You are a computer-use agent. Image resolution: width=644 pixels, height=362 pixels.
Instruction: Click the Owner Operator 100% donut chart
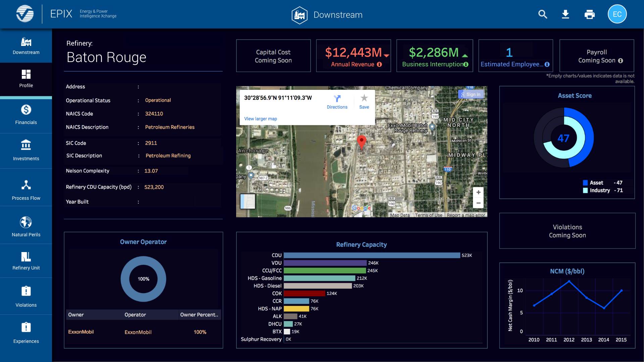(143, 279)
